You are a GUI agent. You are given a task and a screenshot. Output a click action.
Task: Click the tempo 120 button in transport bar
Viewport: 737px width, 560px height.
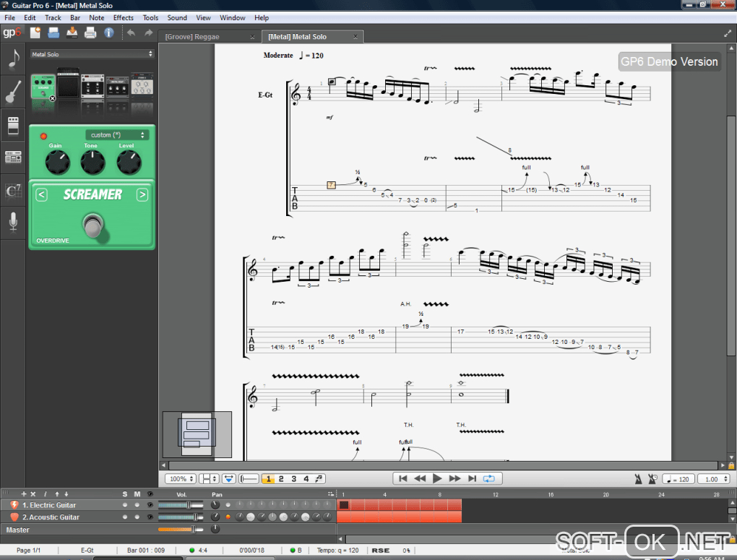tap(678, 479)
